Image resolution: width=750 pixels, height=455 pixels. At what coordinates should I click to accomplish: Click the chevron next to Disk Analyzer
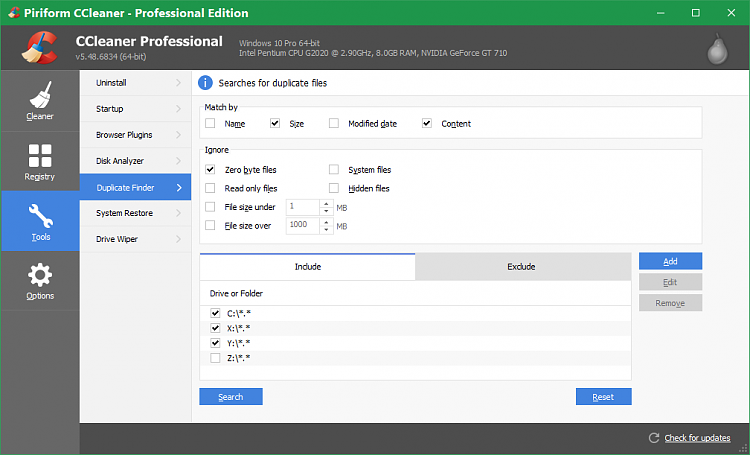tap(178, 161)
